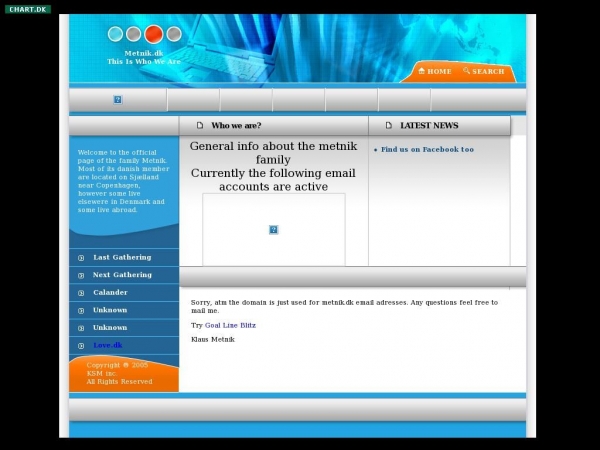Switch to the LATEST NEWS tab
This screenshot has width=600, height=450.
(429, 126)
